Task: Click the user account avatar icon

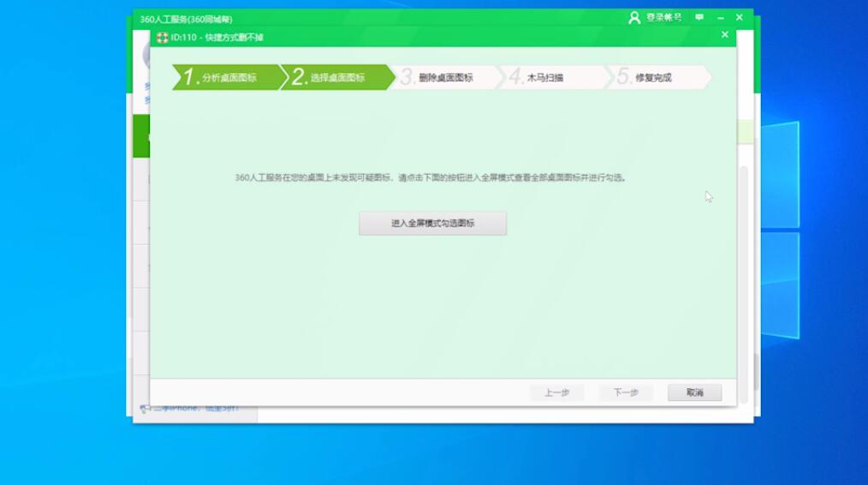Action: pyautogui.click(x=634, y=18)
